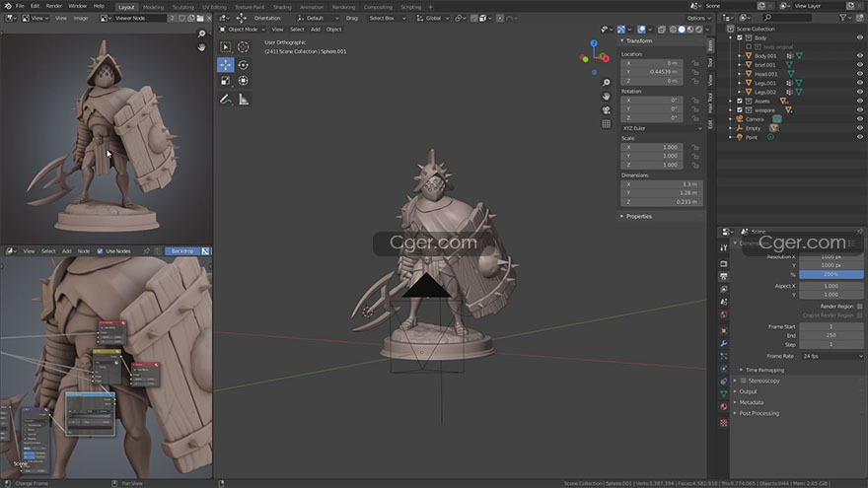Open the Output properties tab icon
The height and width of the screenshot is (488, 868).
point(724,276)
